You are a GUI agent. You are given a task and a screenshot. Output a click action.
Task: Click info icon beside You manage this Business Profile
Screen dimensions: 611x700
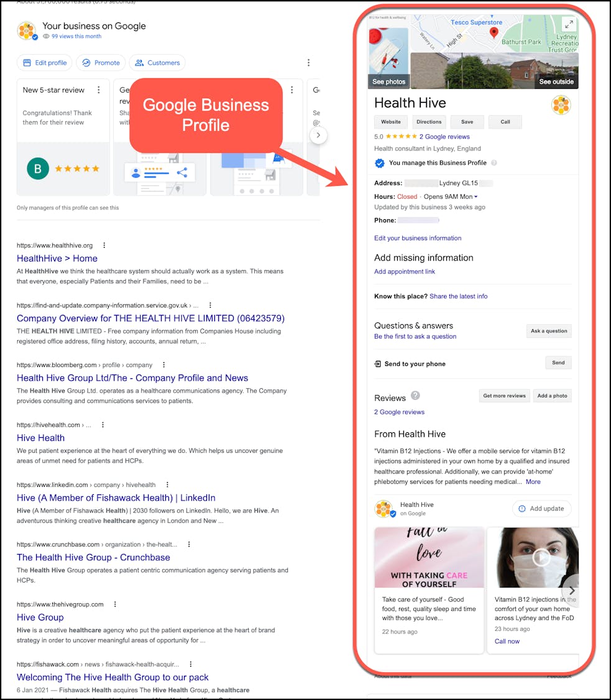[494, 163]
